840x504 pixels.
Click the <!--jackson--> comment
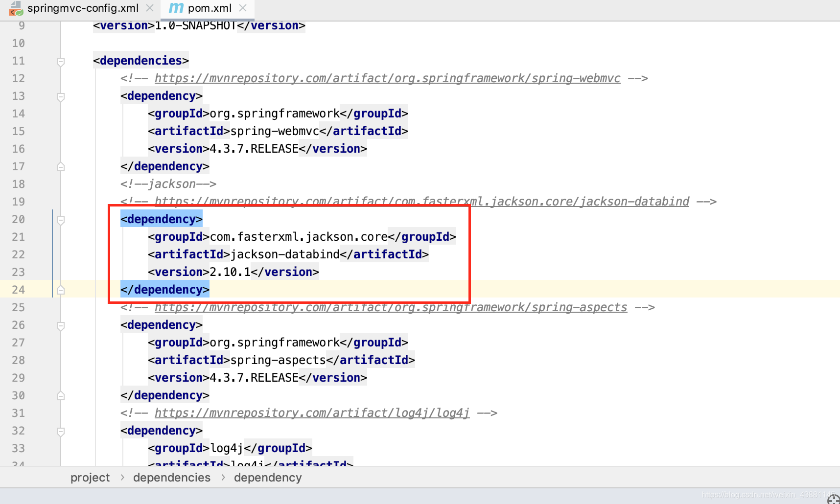pyautogui.click(x=168, y=184)
